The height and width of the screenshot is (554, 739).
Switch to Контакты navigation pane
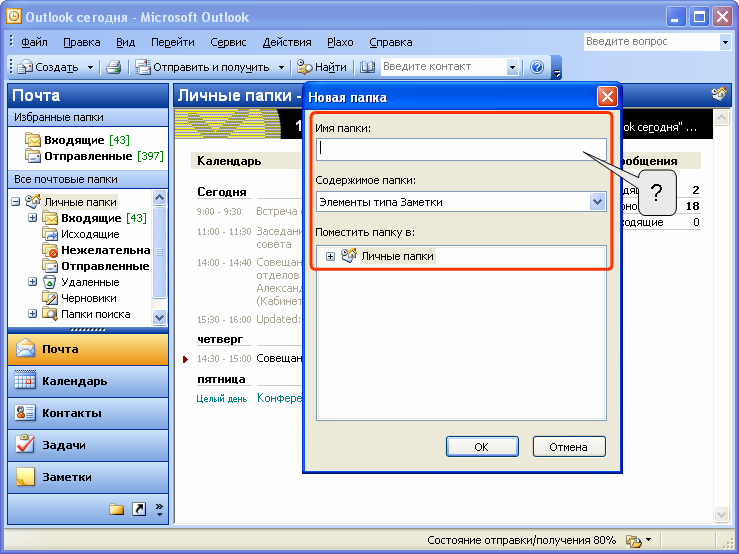coord(88,413)
